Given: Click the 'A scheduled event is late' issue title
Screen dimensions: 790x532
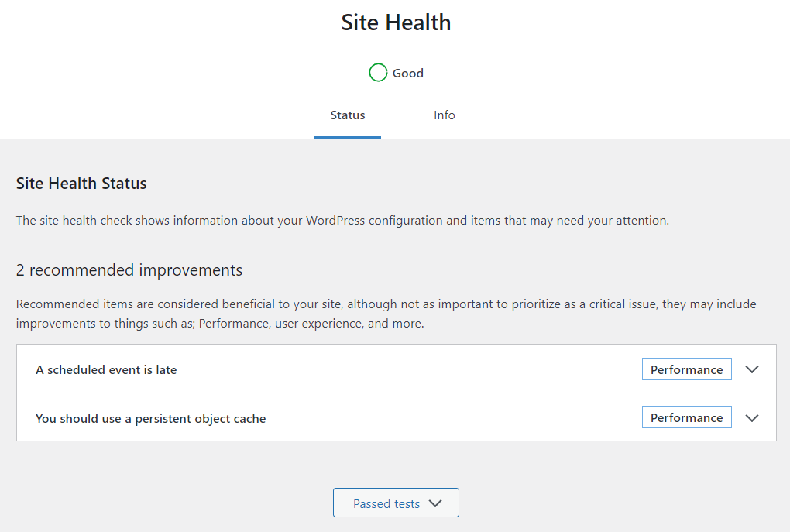Looking at the screenshot, I should coord(106,369).
